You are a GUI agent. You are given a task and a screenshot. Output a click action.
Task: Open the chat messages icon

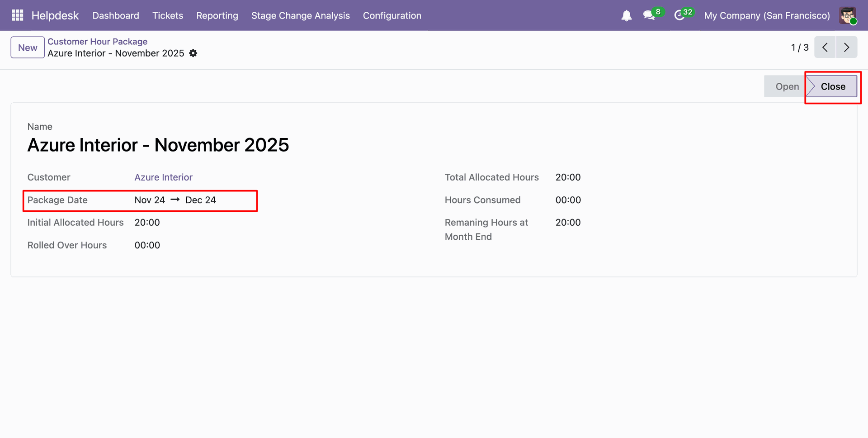click(x=649, y=15)
